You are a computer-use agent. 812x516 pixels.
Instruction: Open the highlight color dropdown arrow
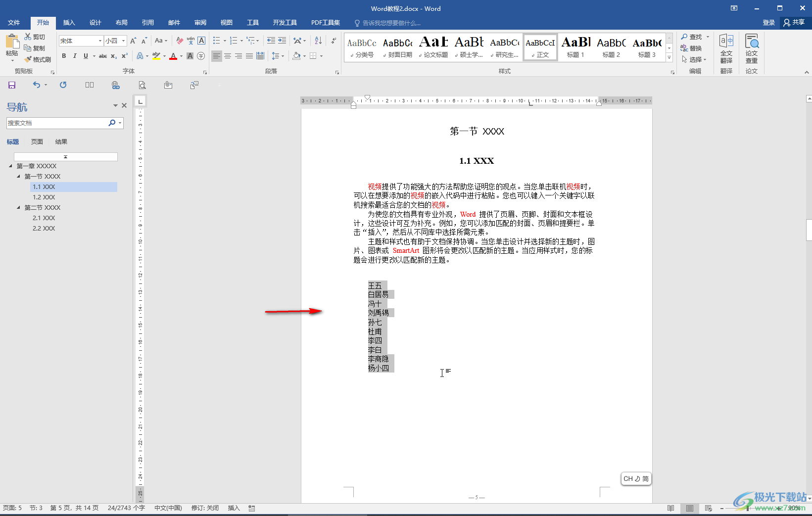coord(164,56)
